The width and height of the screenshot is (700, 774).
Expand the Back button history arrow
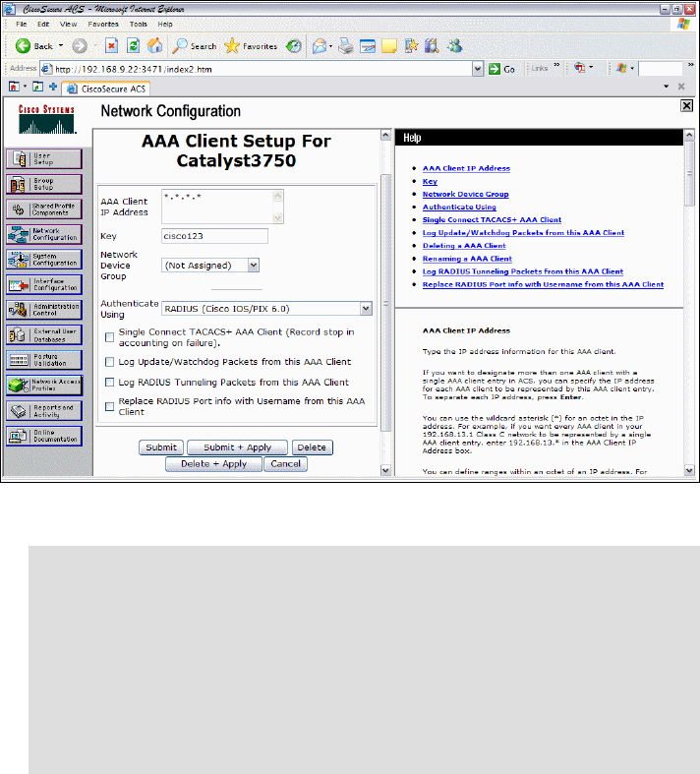(x=61, y=46)
